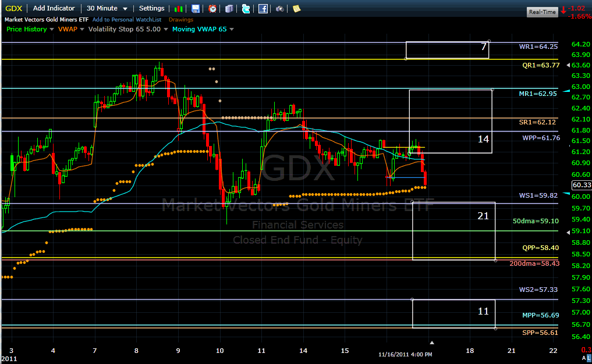Click the MR1=62.95 level label
The width and height of the screenshot is (592, 364).
(x=538, y=94)
